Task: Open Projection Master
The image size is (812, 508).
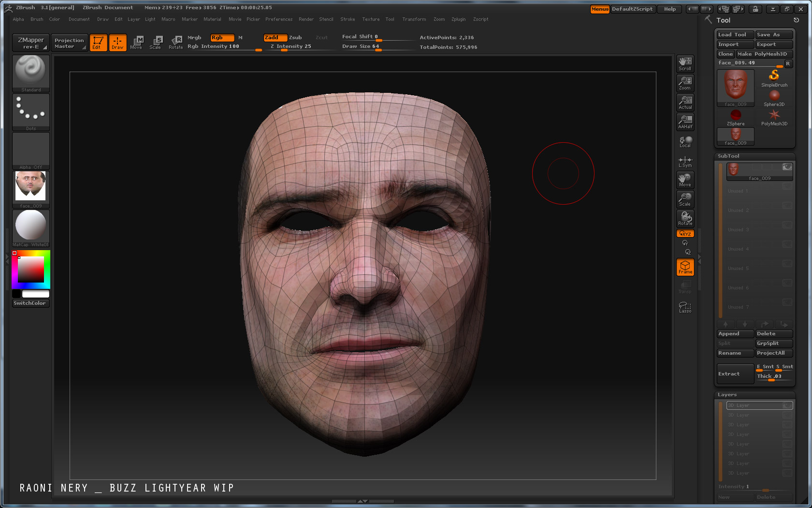Action: (69, 43)
